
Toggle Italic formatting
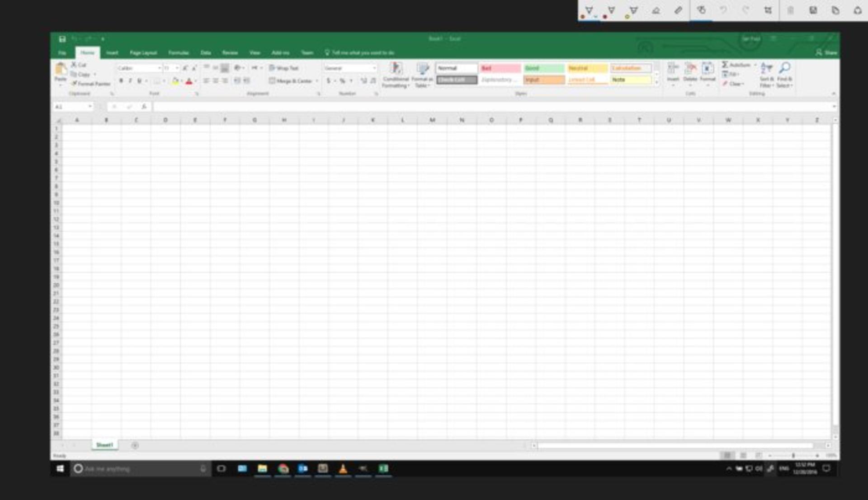(x=130, y=81)
